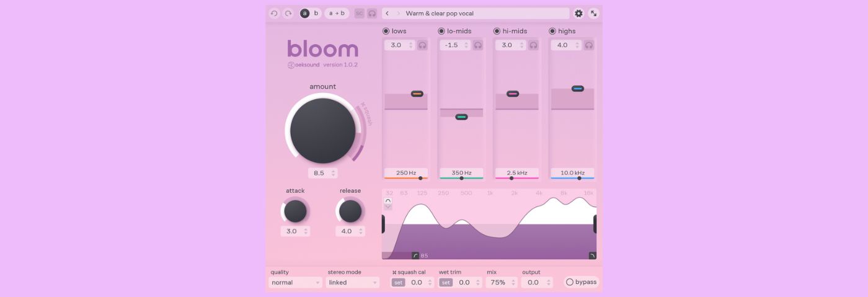
Task: Click the wet trim set button
Action: click(x=446, y=283)
